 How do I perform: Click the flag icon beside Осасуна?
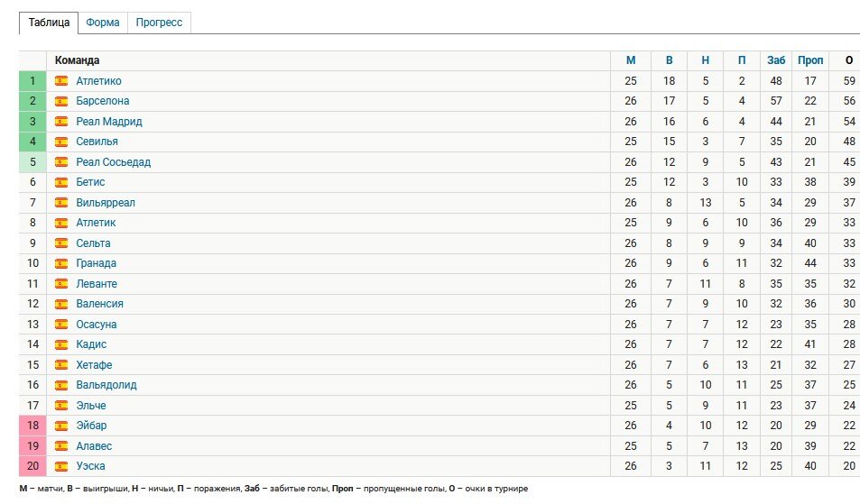(61, 324)
